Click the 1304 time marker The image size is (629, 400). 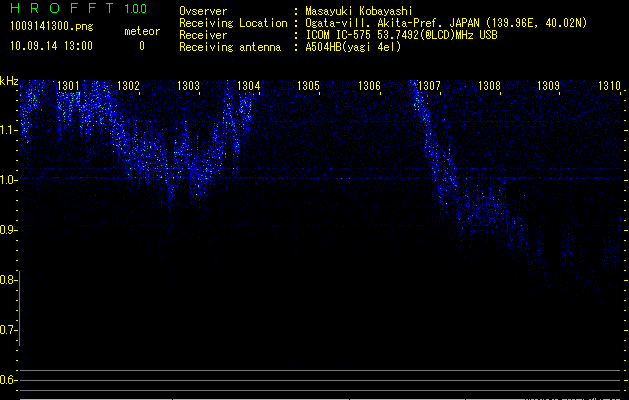click(x=249, y=86)
